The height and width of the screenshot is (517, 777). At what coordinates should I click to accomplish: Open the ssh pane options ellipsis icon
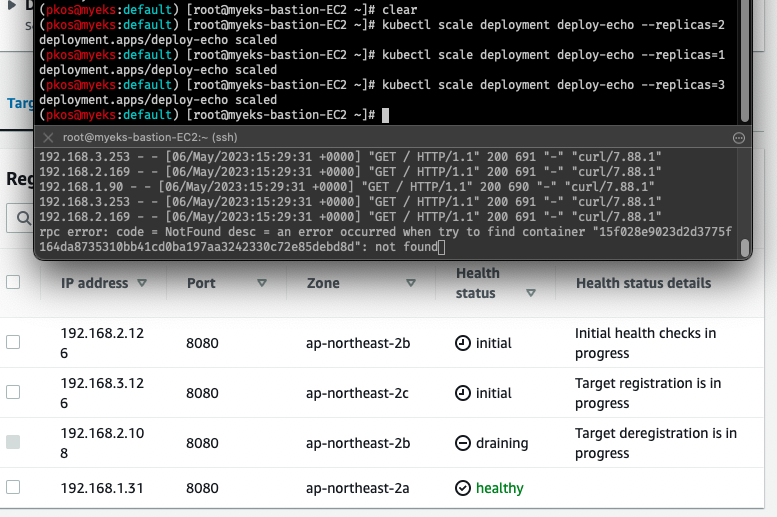pos(738,138)
